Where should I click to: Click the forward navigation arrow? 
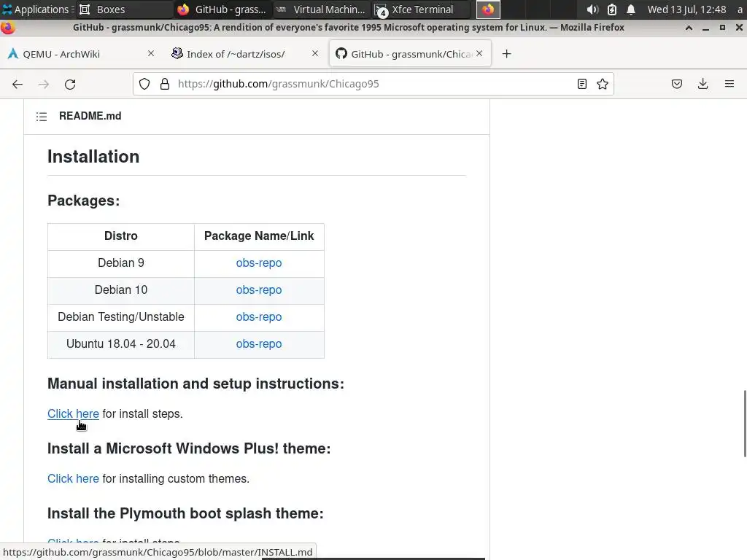click(43, 85)
